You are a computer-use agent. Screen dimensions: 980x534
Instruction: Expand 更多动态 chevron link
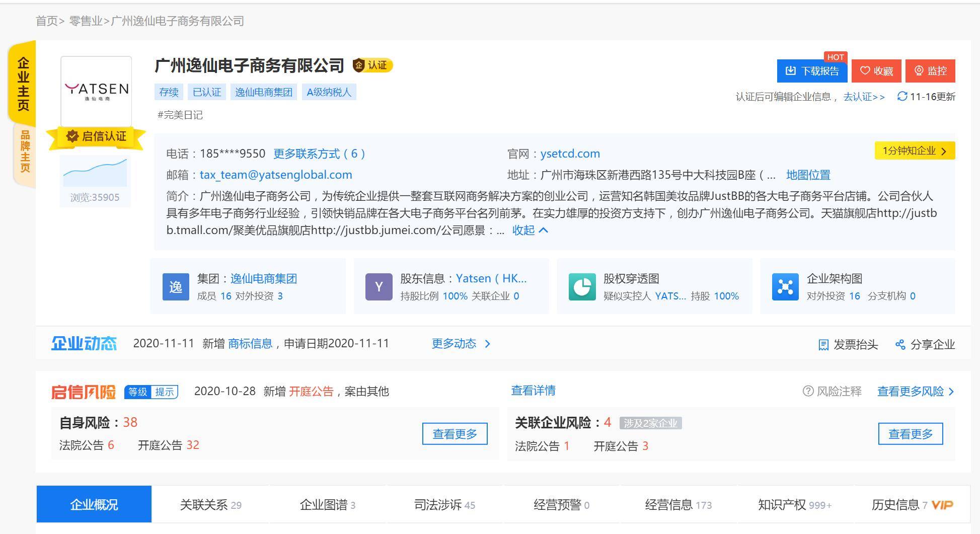click(x=461, y=343)
